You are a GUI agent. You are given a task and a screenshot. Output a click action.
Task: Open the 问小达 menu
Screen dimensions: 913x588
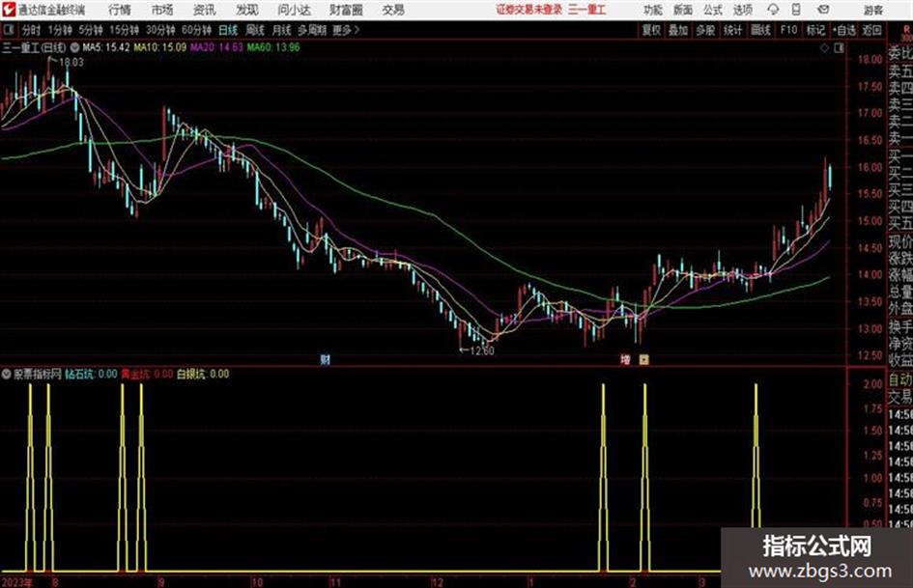pos(294,10)
